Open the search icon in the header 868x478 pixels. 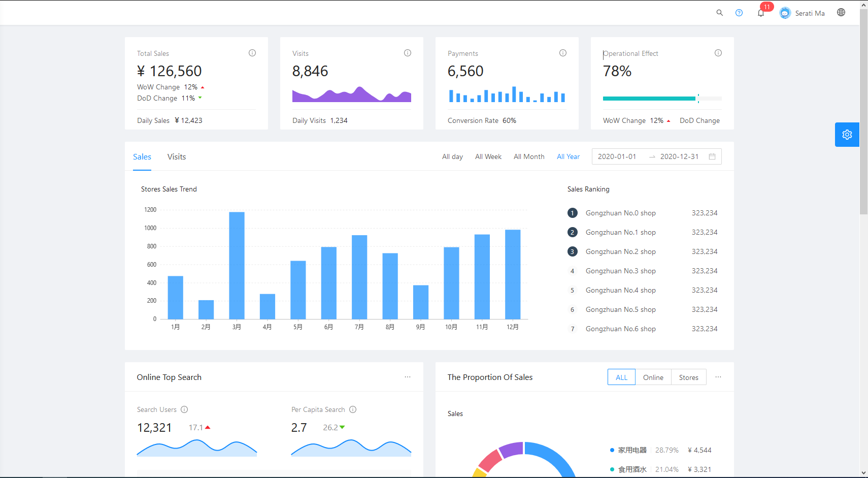click(720, 13)
